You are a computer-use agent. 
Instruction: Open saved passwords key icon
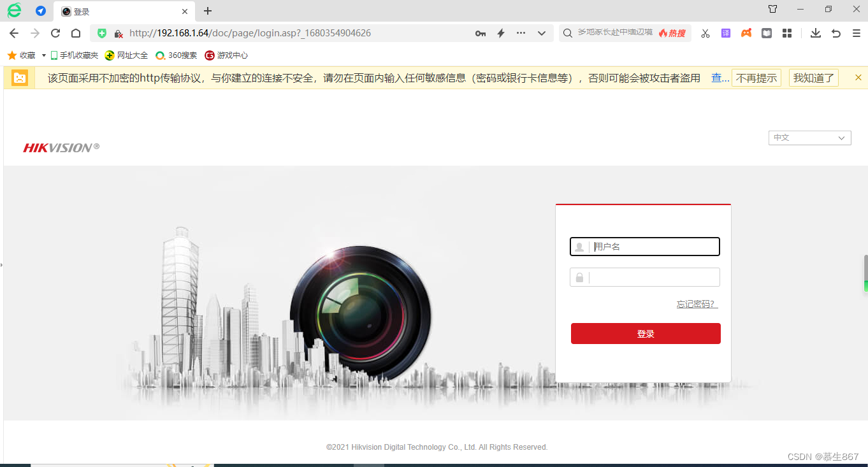point(481,33)
